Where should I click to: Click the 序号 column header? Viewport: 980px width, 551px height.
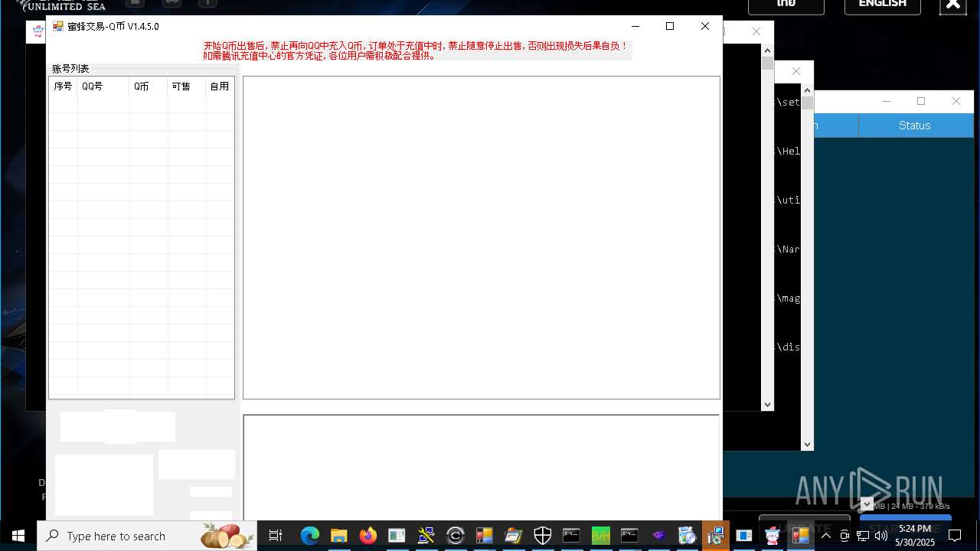point(63,86)
